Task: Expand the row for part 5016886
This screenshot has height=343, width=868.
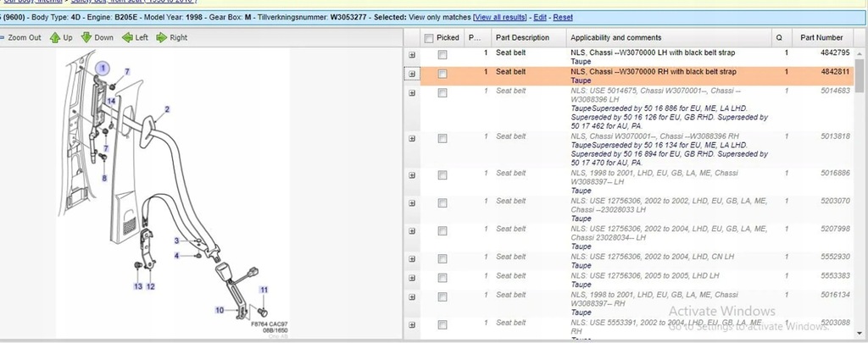Action: pos(412,175)
